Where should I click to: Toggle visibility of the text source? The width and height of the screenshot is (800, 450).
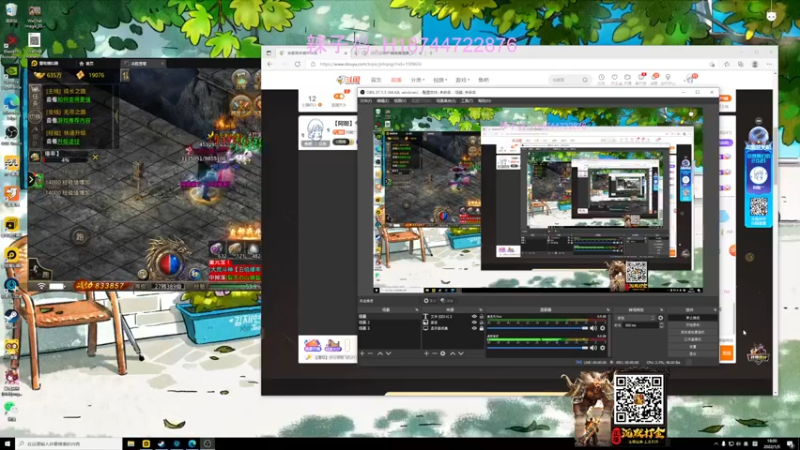click(x=474, y=316)
